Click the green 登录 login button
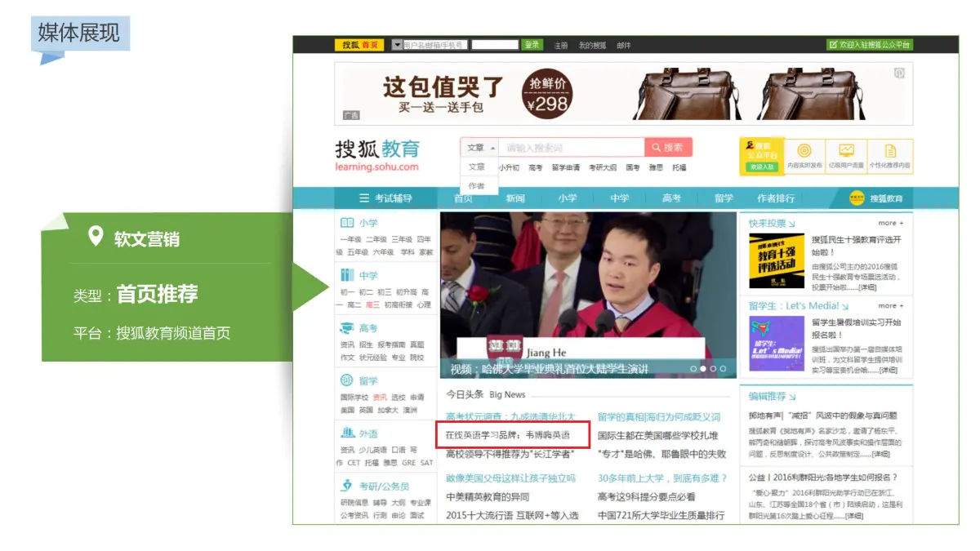Screen dimensions: 980x551 [532, 45]
